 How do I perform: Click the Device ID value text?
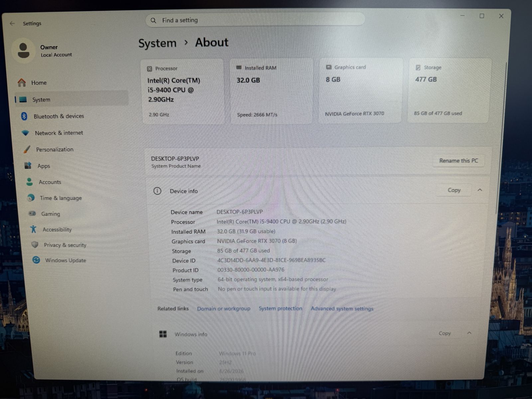pyautogui.click(x=271, y=260)
